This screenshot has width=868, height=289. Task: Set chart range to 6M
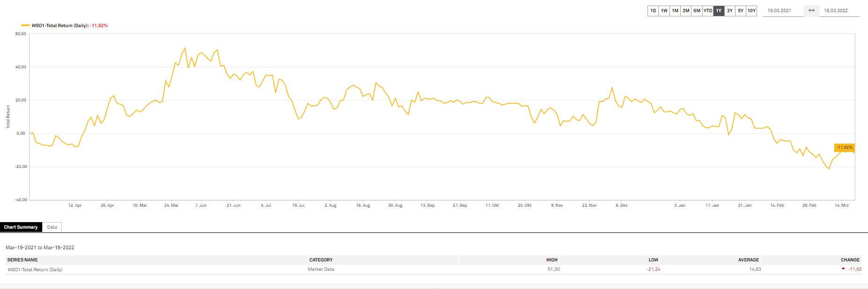tap(697, 10)
